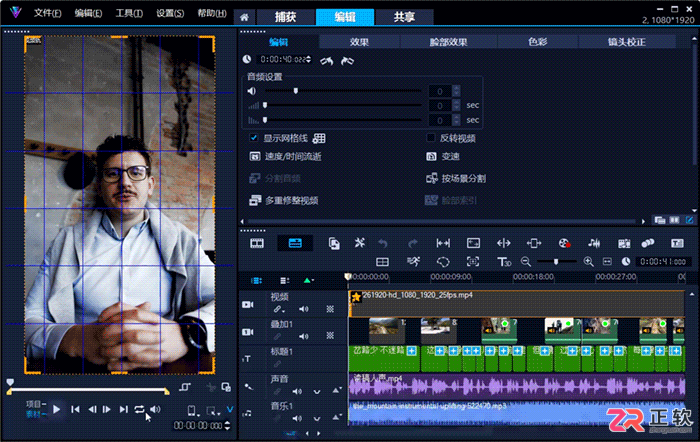Open the 声音 track height triangle dropdown
Image resolution: width=700 pixels, height=442 pixels.
coord(336,391)
